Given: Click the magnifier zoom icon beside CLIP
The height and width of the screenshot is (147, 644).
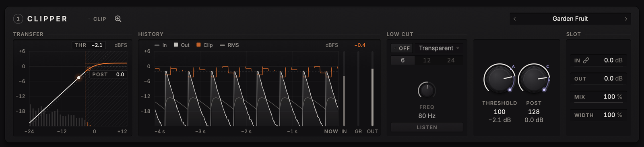Looking at the screenshot, I should 118,19.
